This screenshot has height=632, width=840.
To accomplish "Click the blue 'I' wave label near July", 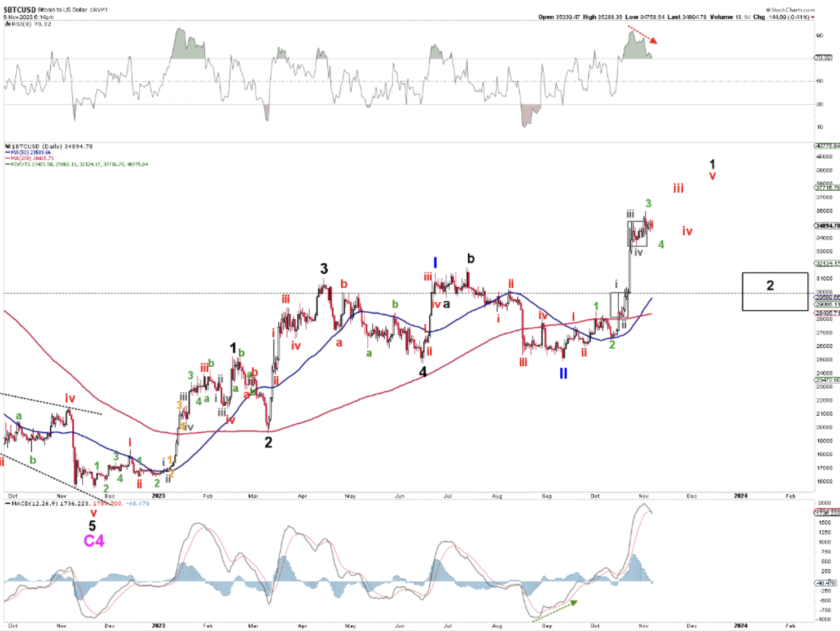I will [435, 262].
